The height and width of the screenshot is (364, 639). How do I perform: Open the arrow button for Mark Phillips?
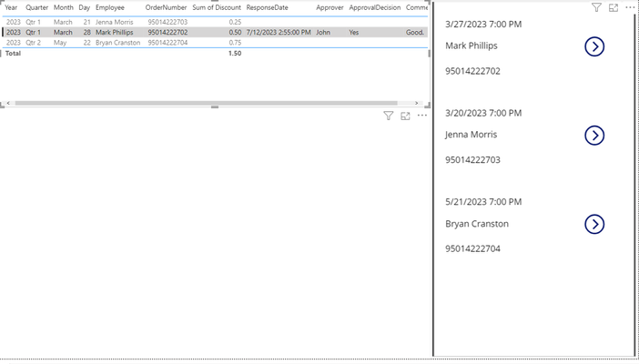pyautogui.click(x=594, y=46)
